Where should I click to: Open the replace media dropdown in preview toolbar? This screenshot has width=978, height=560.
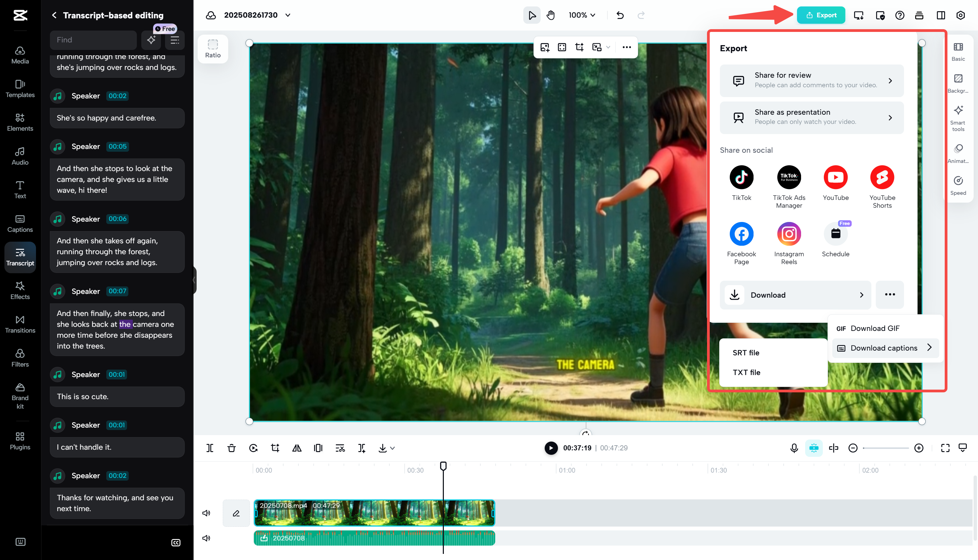pyautogui.click(x=608, y=47)
